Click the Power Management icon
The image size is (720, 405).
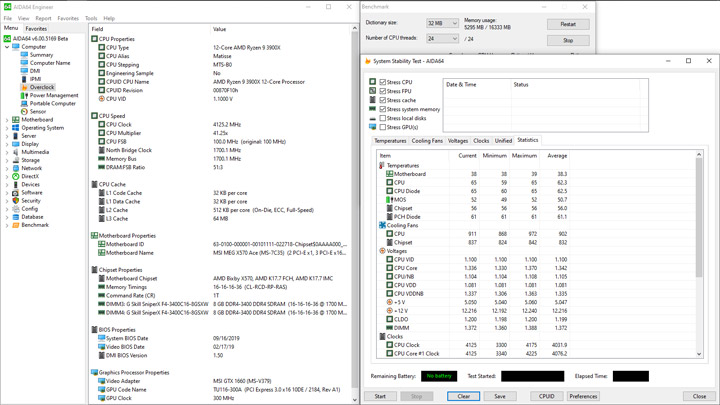click(x=24, y=96)
